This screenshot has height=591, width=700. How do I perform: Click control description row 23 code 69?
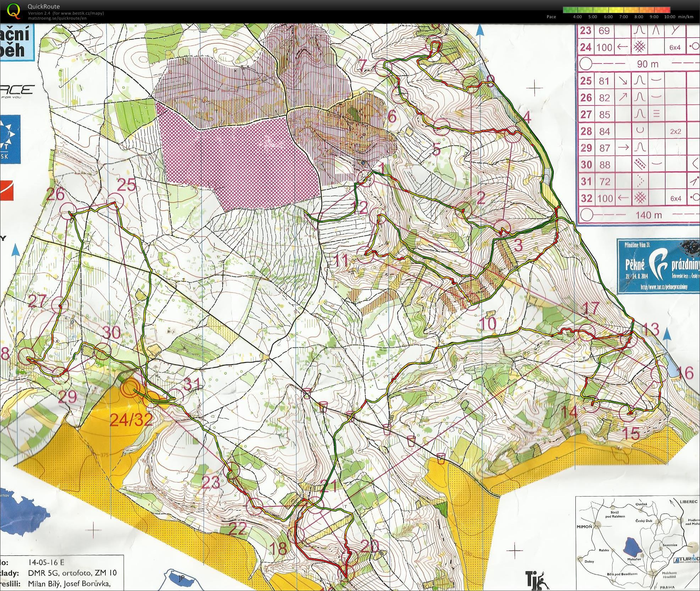(x=638, y=31)
